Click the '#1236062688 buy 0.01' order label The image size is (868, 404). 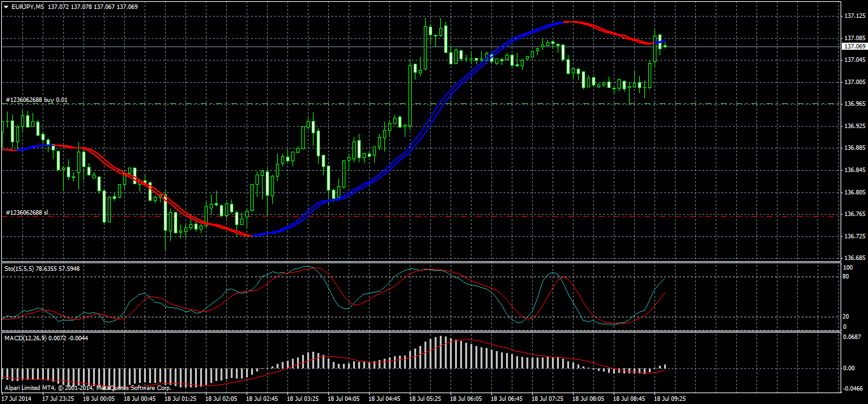[x=36, y=100]
